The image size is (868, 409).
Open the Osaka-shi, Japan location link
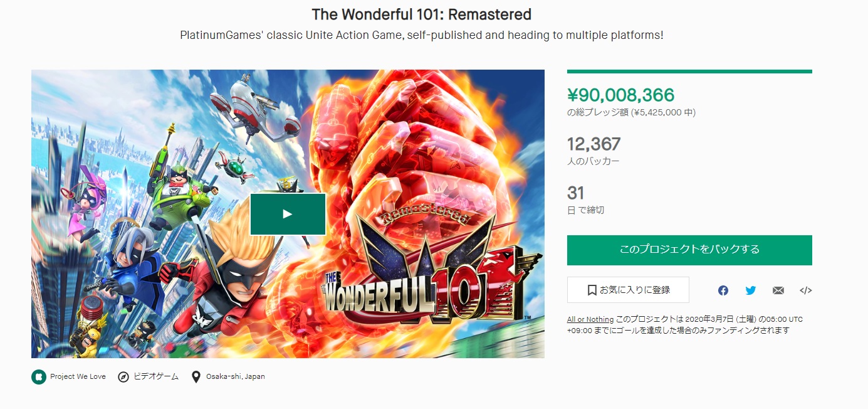[235, 377]
